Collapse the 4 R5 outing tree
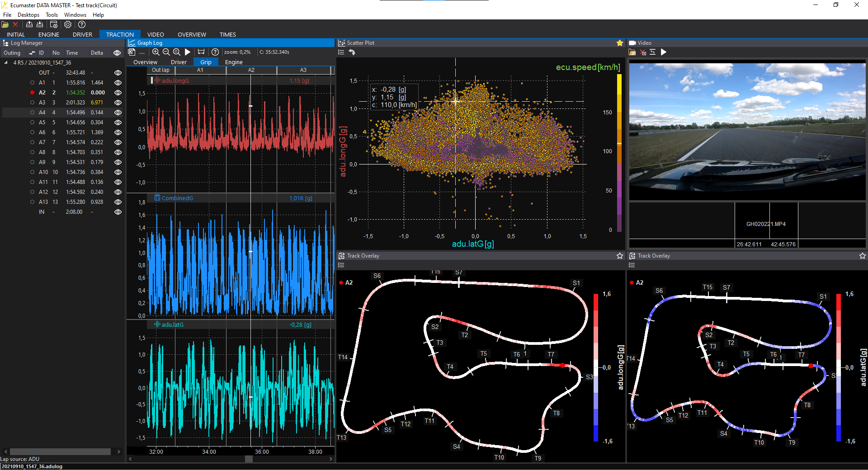The width and height of the screenshot is (868, 470). pyautogui.click(x=6, y=63)
